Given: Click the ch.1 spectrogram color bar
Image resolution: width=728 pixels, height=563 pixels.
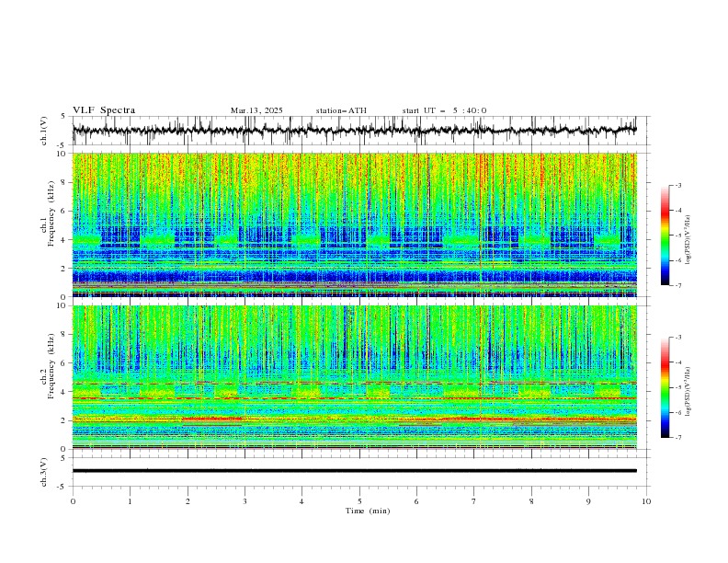Looking at the screenshot, I should click(x=665, y=236).
